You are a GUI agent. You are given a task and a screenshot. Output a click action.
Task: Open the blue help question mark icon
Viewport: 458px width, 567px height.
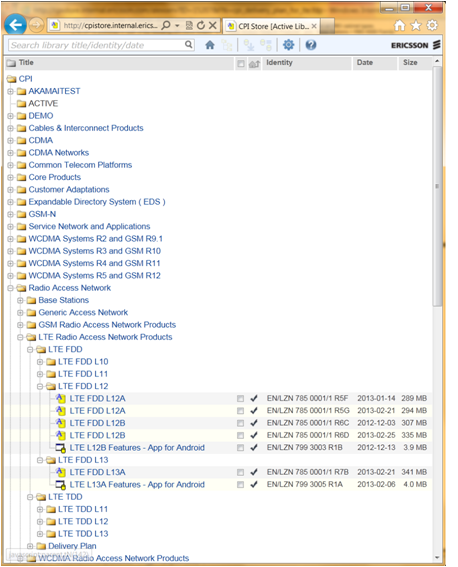311,45
